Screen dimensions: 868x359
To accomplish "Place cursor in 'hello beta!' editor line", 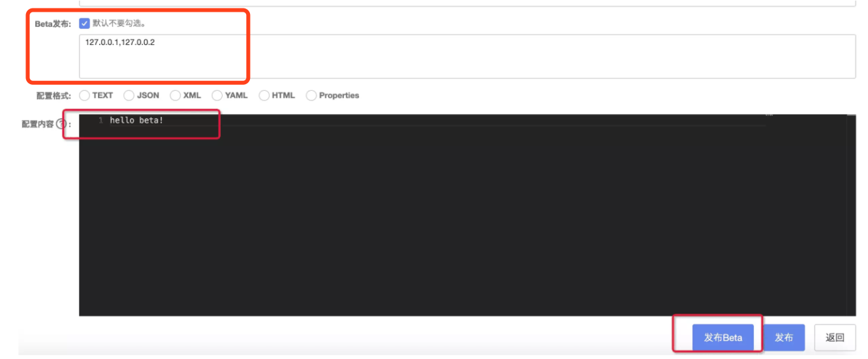I will [136, 121].
